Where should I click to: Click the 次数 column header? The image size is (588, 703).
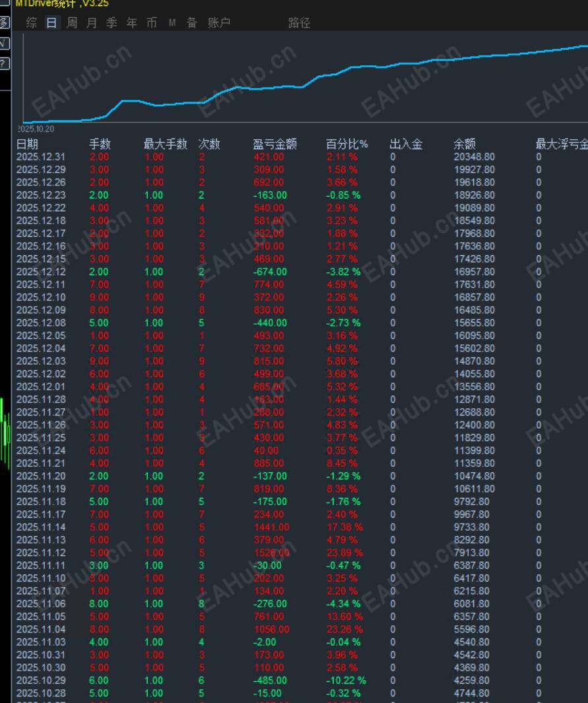(x=210, y=144)
